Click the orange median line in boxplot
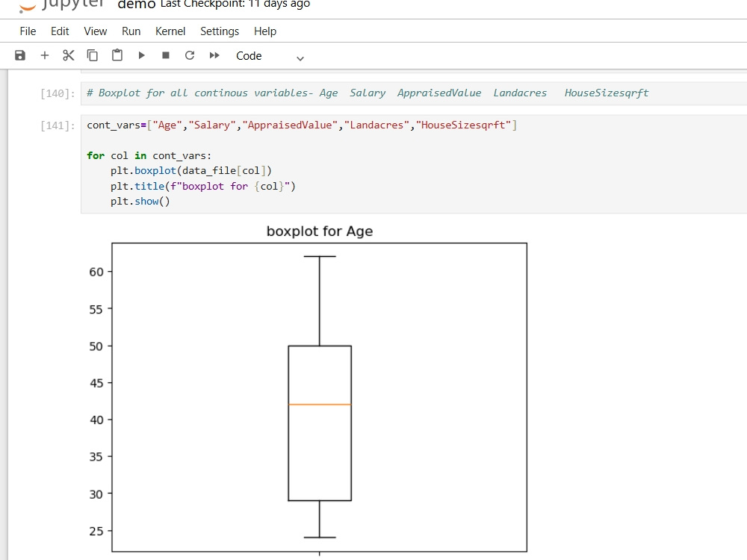The width and height of the screenshot is (747, 560). click(320, 405)
